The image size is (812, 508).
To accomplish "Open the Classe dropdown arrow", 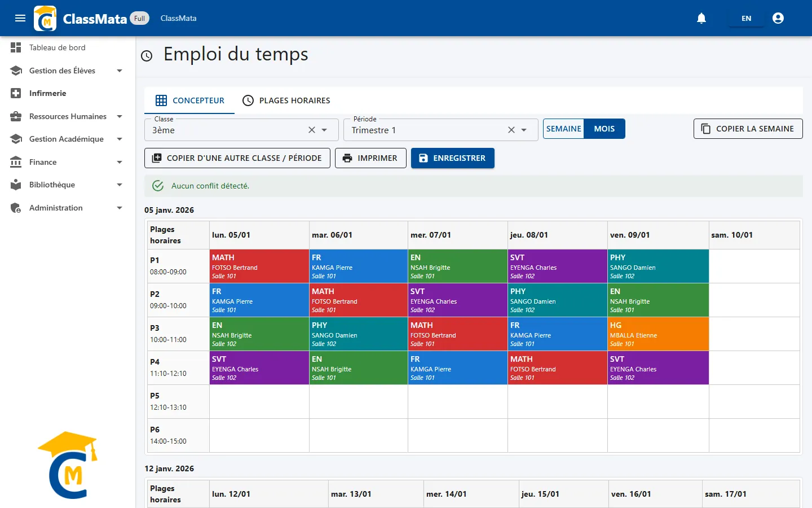I will point(324,130).
